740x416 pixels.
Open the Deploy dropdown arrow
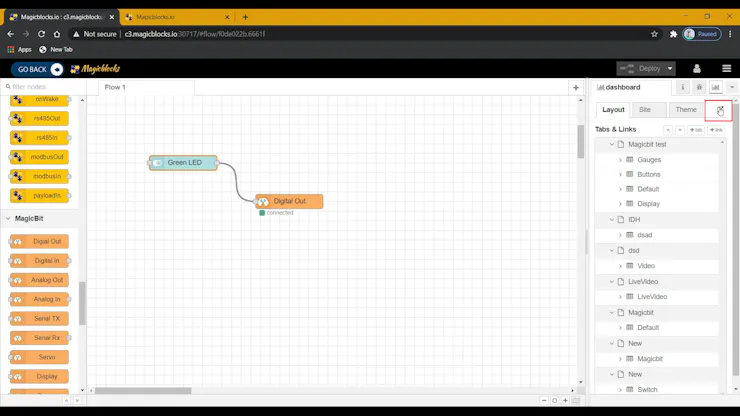pyautogui.click(x=670, y=69)
